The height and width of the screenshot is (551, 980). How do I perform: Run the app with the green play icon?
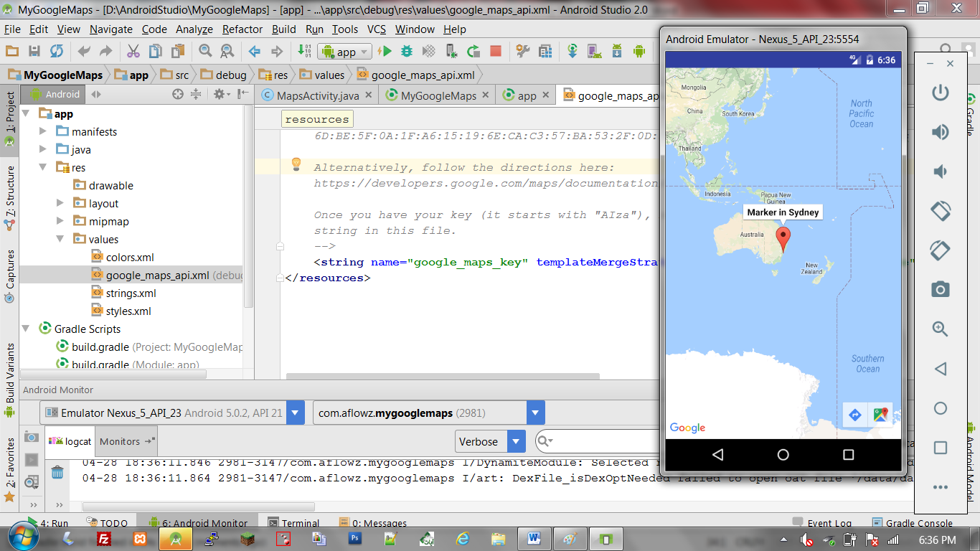tap(385, 51)
